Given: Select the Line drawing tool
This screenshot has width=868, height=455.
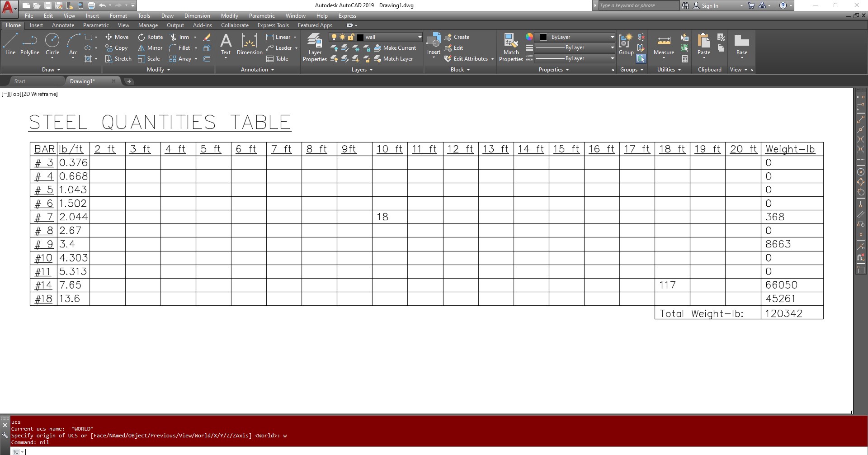Looking at the screenshot, I should point(10,44).
